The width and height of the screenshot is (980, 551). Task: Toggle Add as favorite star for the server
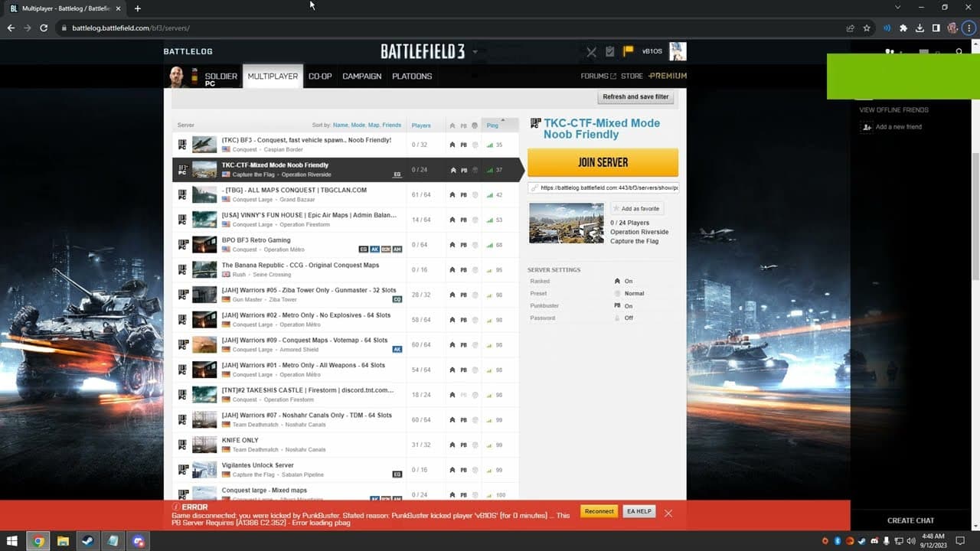637,209
